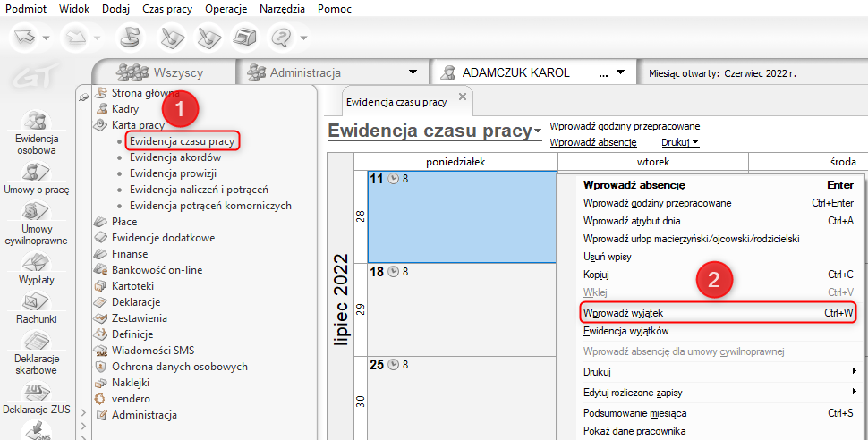The width and height of the screenshot is (868, 440).
Task: Click the forward navigation arrow icon
Action: 75,38
